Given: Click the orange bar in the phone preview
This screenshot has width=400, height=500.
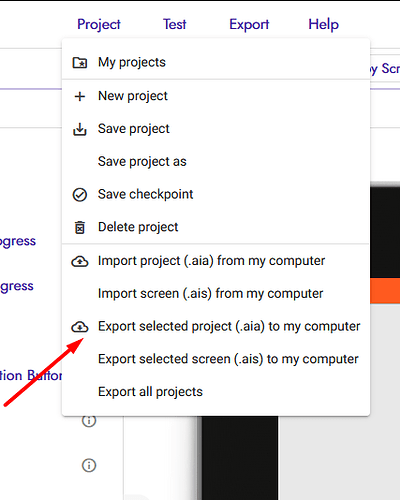Looking at the screenshot, I should [385, 291].
